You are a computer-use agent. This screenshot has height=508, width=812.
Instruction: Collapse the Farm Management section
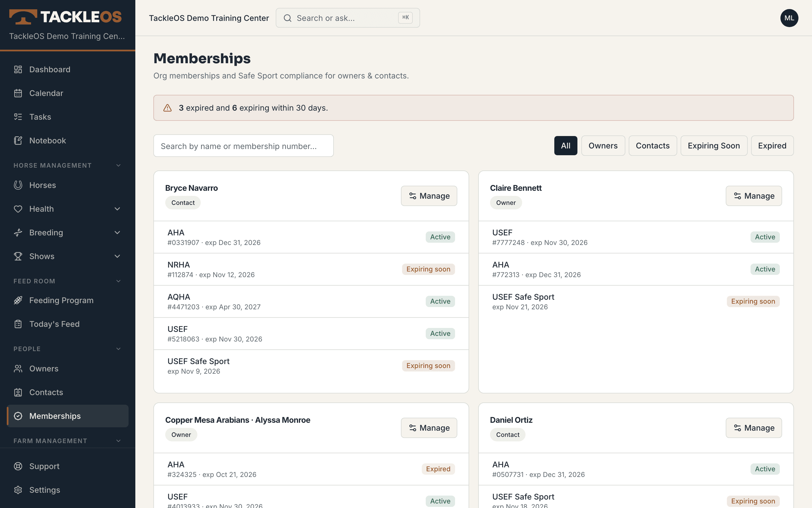click(x=118, y=441)
